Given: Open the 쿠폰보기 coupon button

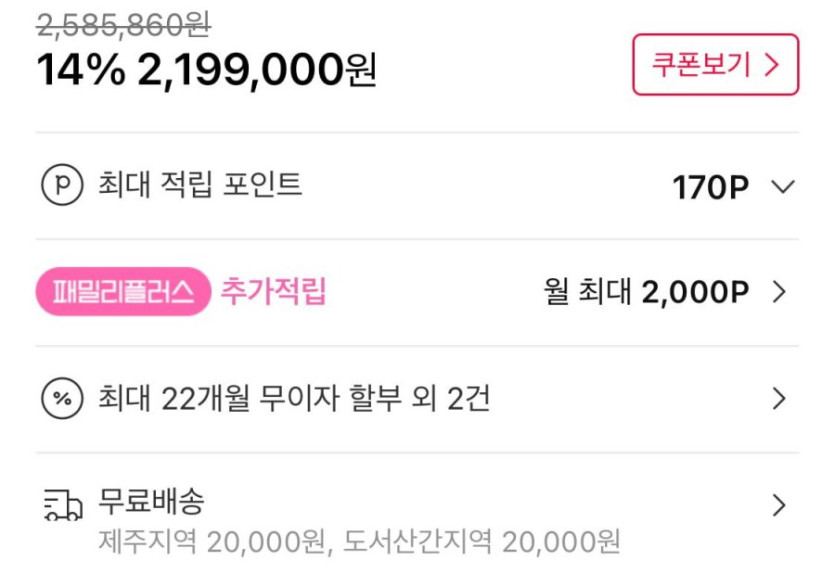Looking at the screenshot, I should pyautogui.click(x=715, y=65).
